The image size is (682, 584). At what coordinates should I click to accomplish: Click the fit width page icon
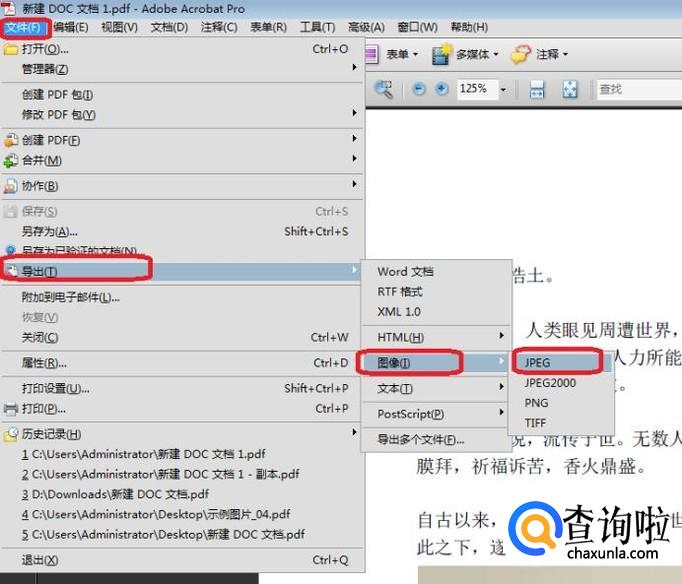click(536, 89)
